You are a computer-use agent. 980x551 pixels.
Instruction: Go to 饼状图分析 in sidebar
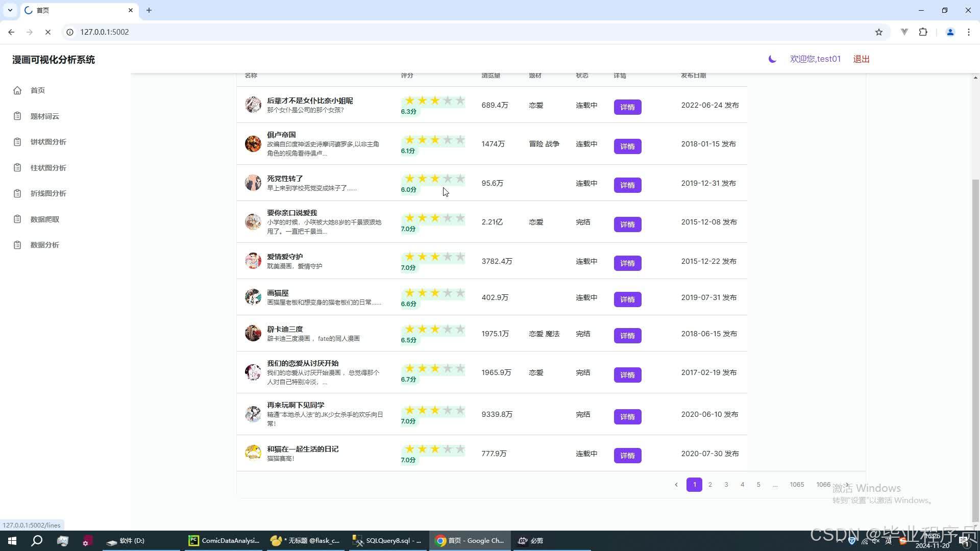[x=48, y=142]
